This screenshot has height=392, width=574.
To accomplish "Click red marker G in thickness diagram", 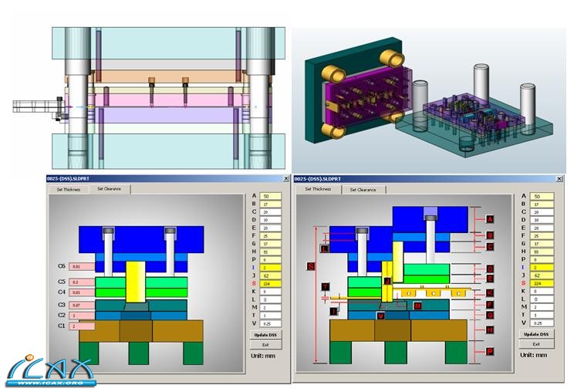I will point(490,315).
